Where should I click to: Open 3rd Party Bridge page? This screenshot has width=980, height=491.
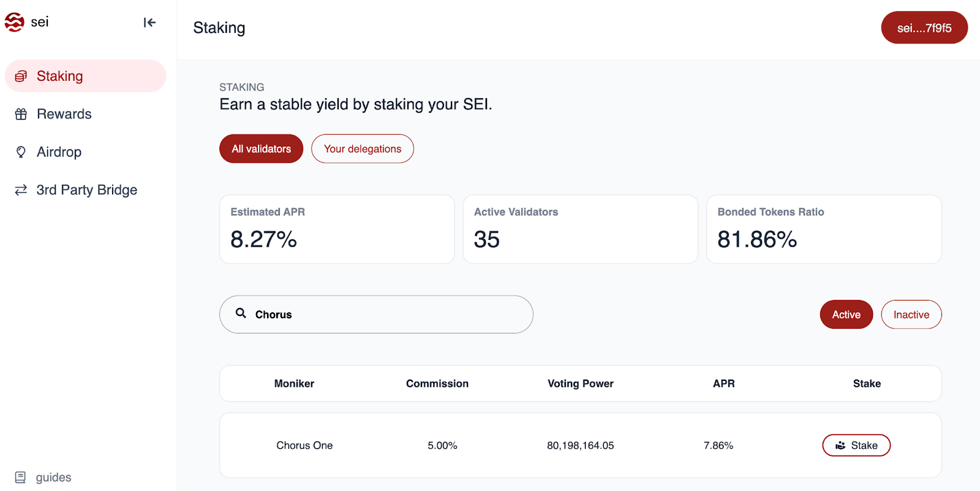[x=86, y=190]
